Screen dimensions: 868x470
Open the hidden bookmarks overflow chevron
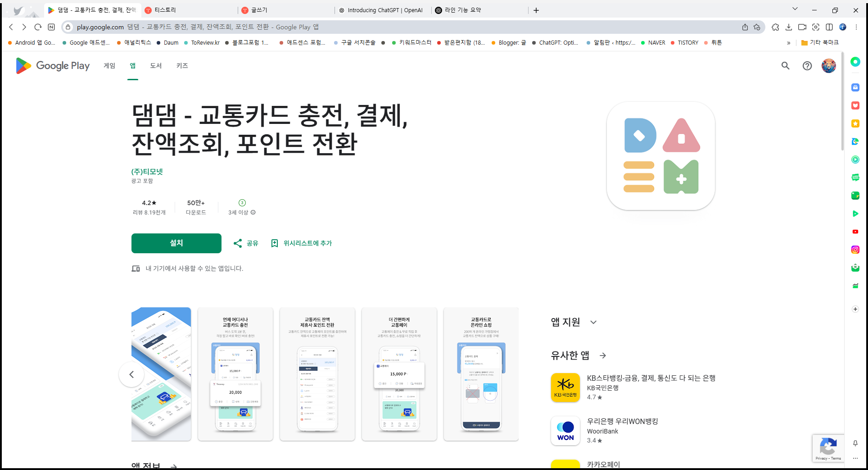(788, 42)
